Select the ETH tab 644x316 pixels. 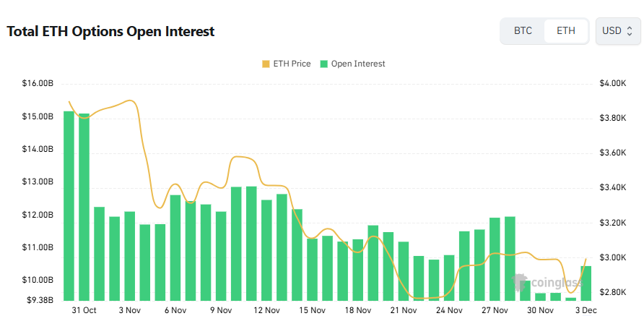[x=566, y=31]
